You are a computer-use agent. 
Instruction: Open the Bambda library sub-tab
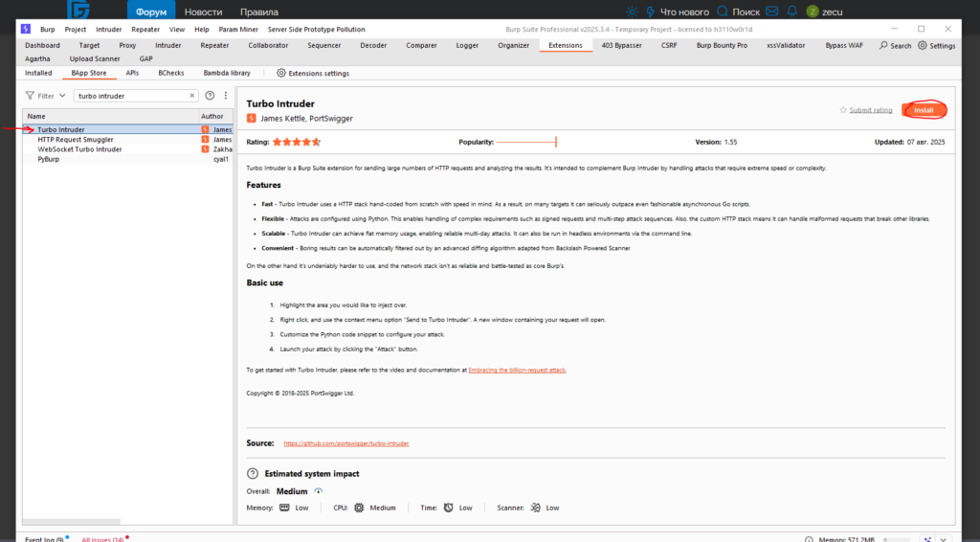(227, 73)
